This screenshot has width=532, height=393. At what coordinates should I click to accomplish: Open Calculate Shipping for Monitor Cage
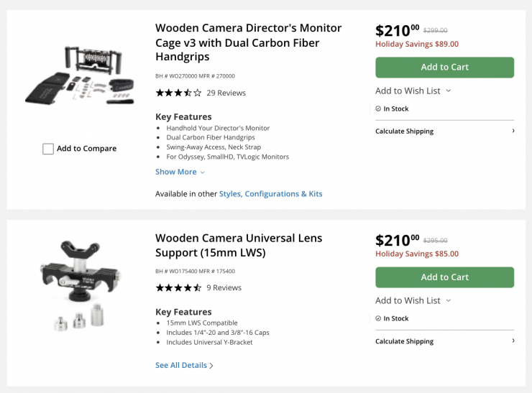click(x=444, y=131)
